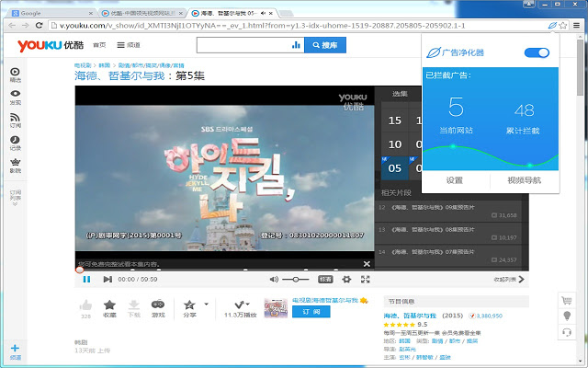Go back to previous page

click(12, 25)
